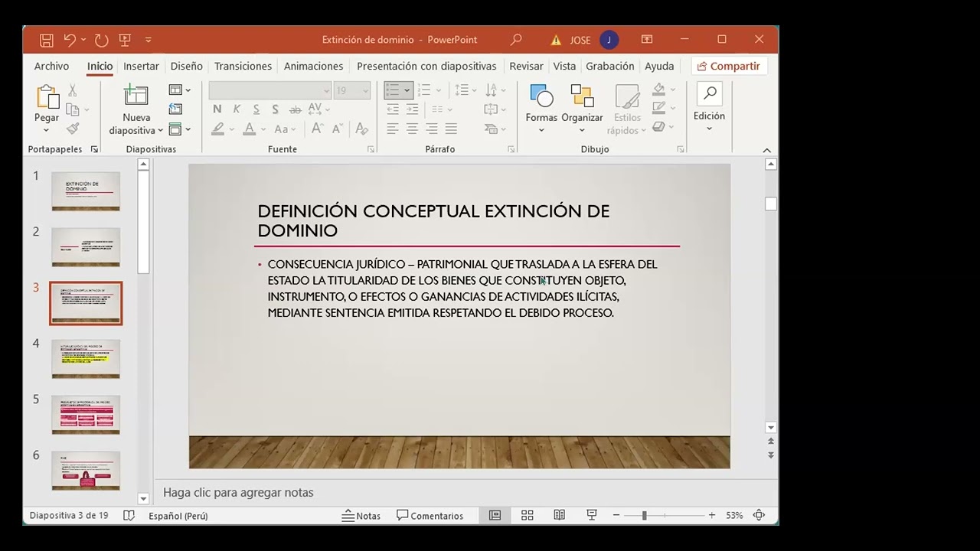Screen dimensions: 980x551
Task: Switch to the Animaciones tab
Action: coord(313,66)
